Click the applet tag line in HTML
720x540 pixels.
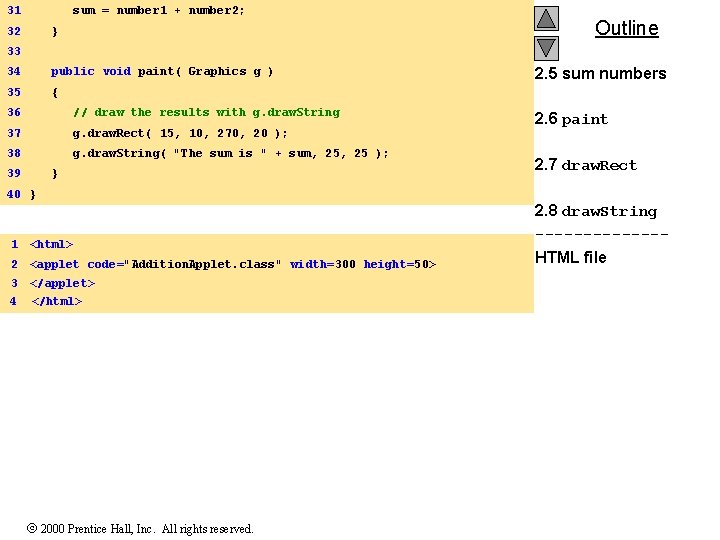[233, 264]
